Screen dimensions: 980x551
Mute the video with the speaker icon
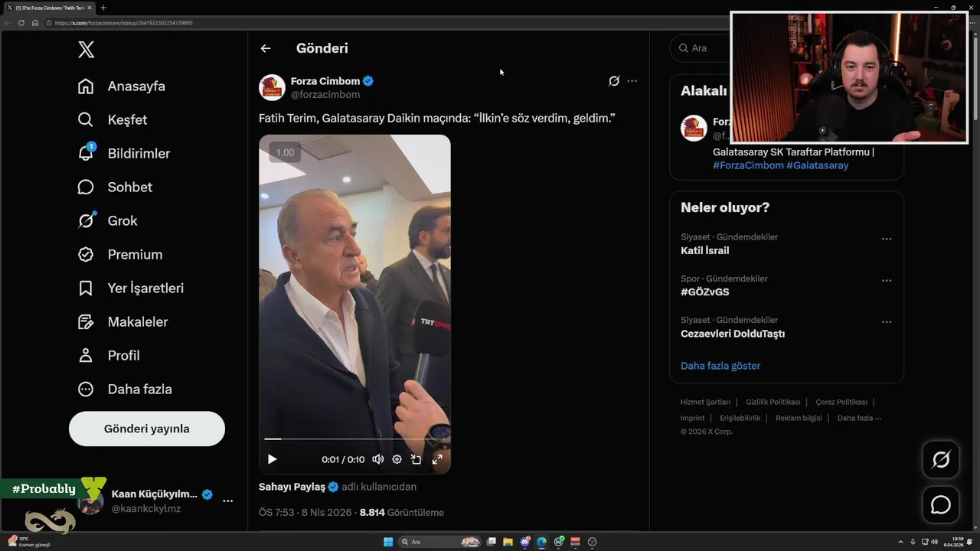pyautogui.click(x=377, y=459)
